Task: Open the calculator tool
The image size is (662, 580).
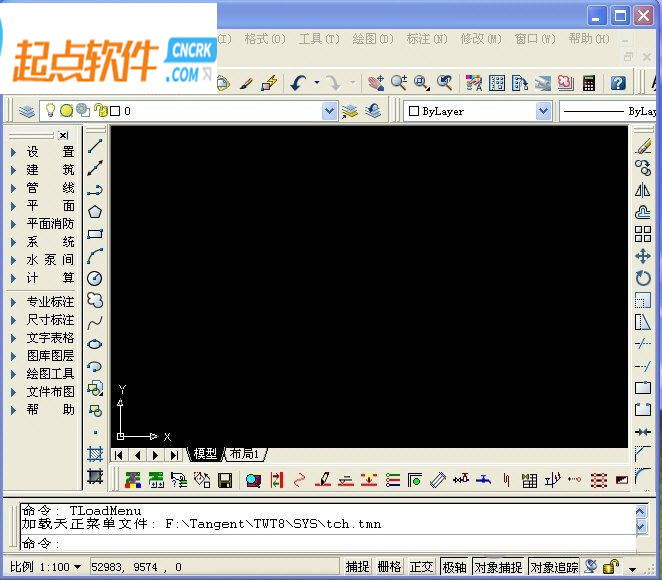Action: pos(589,83)
